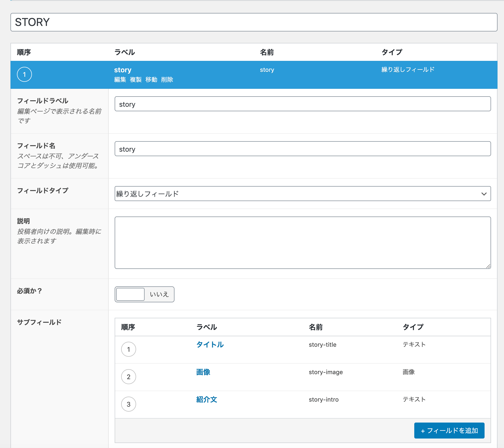
Task: Click the numbered circle 1 on the story row
Action: (24, 74)
